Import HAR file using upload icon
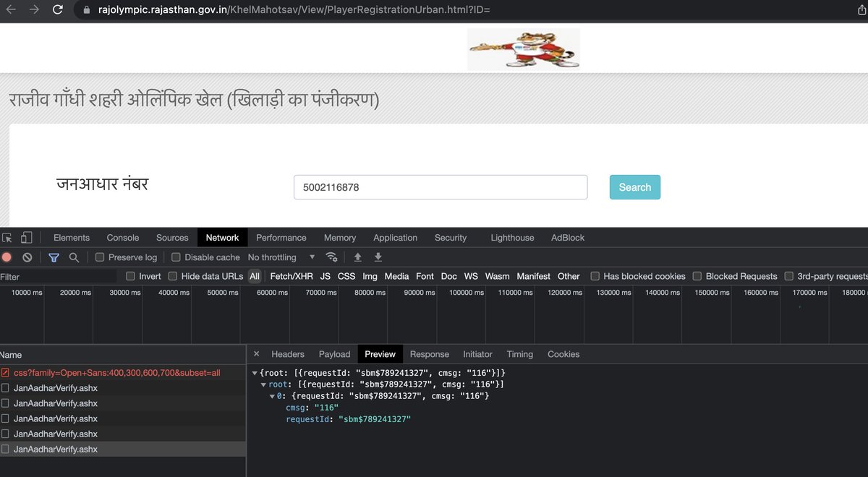 point(357,257)
